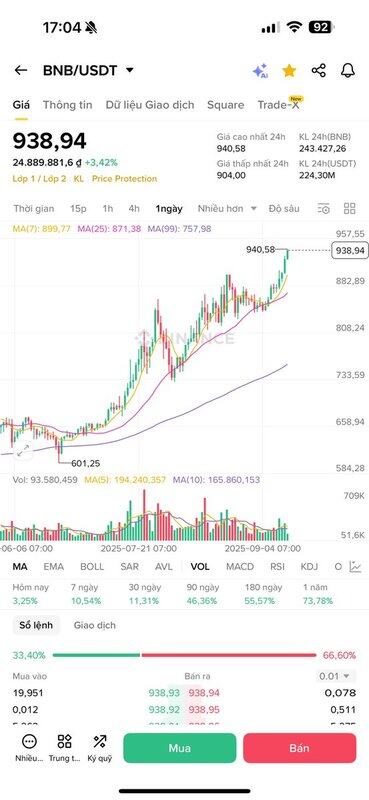Open the AI sparkle assistant icon
Screen dimensions: 369x800
point(260,71)
